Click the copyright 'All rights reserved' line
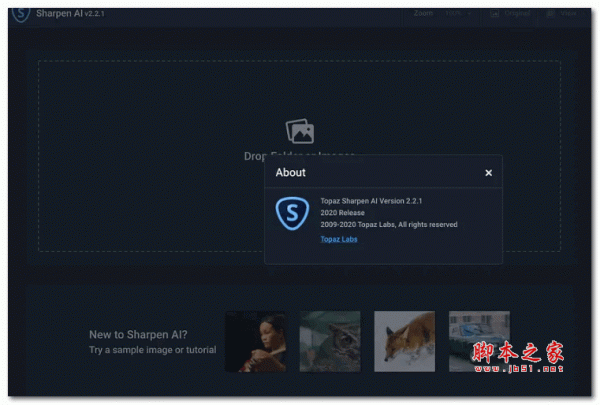Image resolution: width=600 pixels, height=405 pixels. point(389,225)
